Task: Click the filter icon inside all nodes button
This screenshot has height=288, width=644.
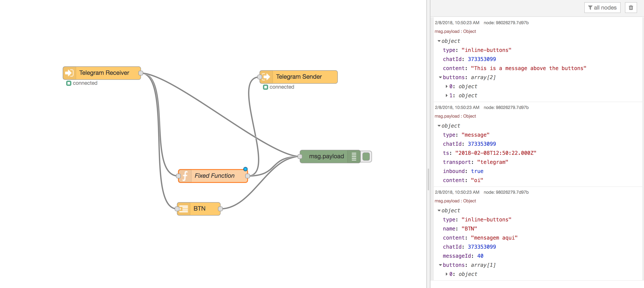Action: point(590,8)
